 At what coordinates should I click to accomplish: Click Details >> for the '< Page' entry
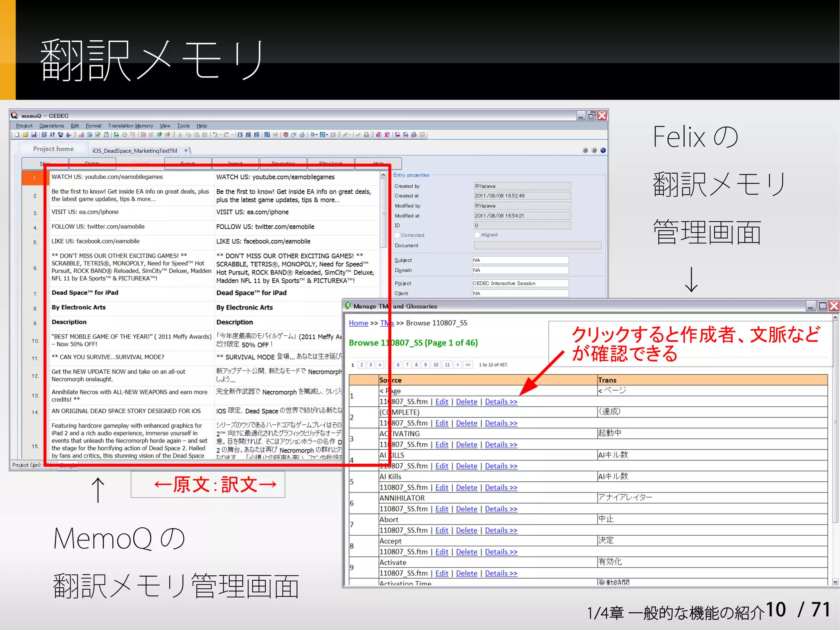501,401
